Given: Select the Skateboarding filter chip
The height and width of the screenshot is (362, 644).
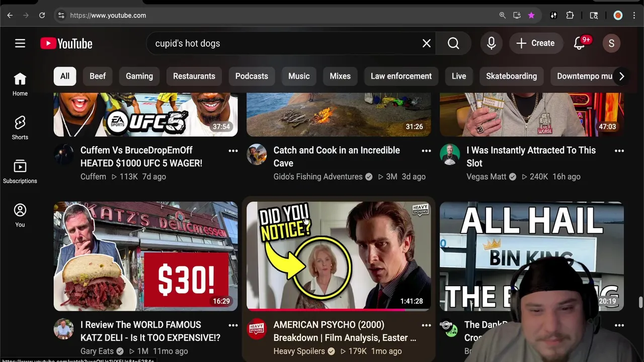Looking at the screenshot, I should pos(511,76).
